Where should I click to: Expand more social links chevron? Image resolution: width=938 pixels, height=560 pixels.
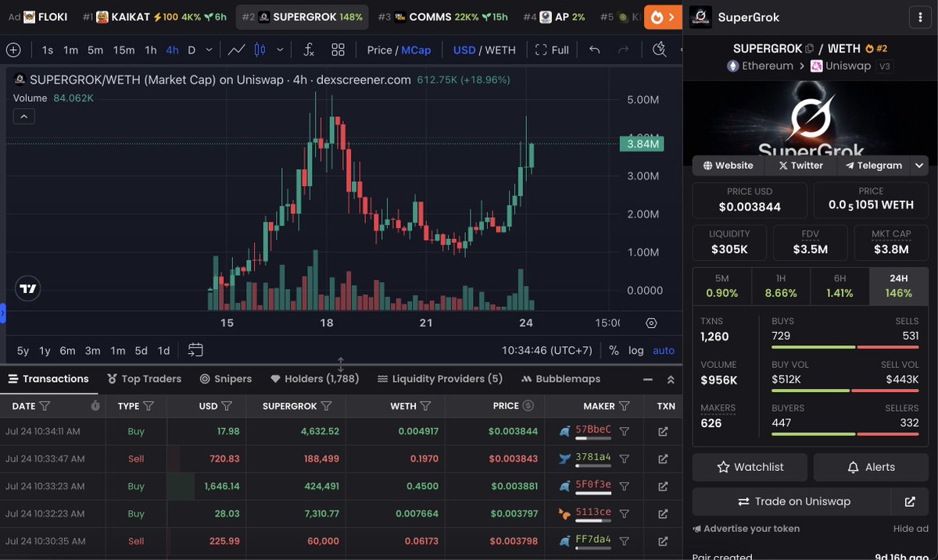pos(919,165)
